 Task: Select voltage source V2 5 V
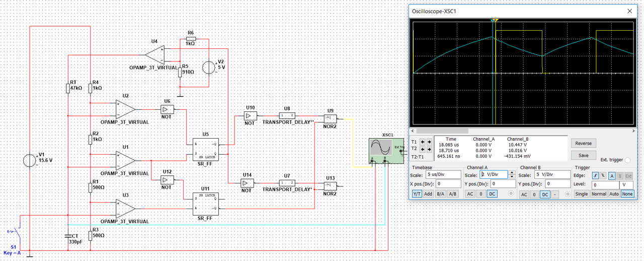pyautogui.click(x=208, y=67)
